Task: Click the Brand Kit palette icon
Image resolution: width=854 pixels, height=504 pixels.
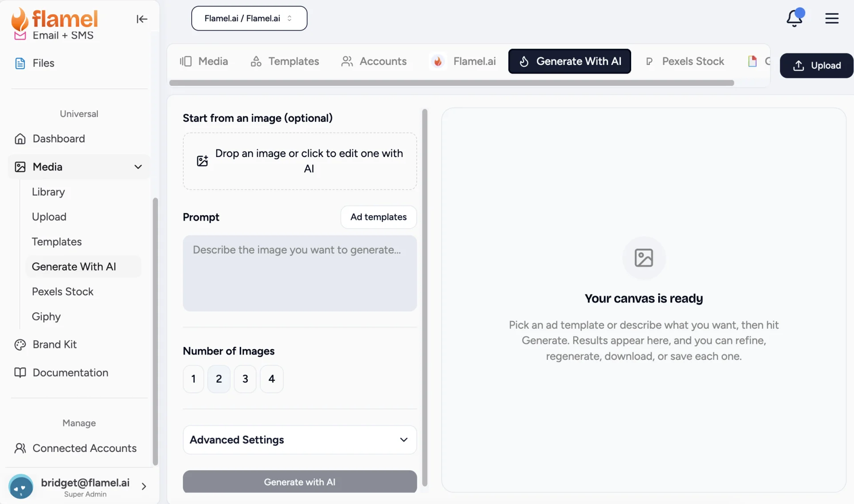Action: pos(20,345)
